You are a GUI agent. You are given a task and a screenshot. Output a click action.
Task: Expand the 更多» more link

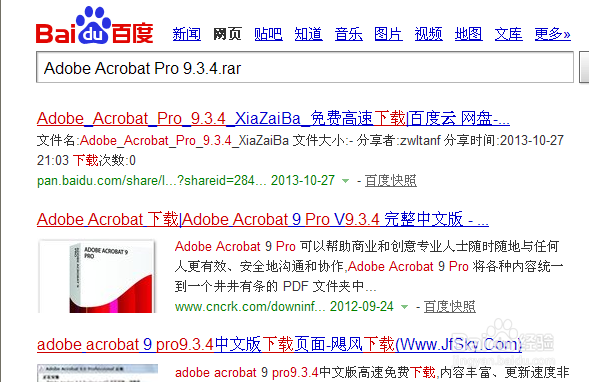click(553, 34)
